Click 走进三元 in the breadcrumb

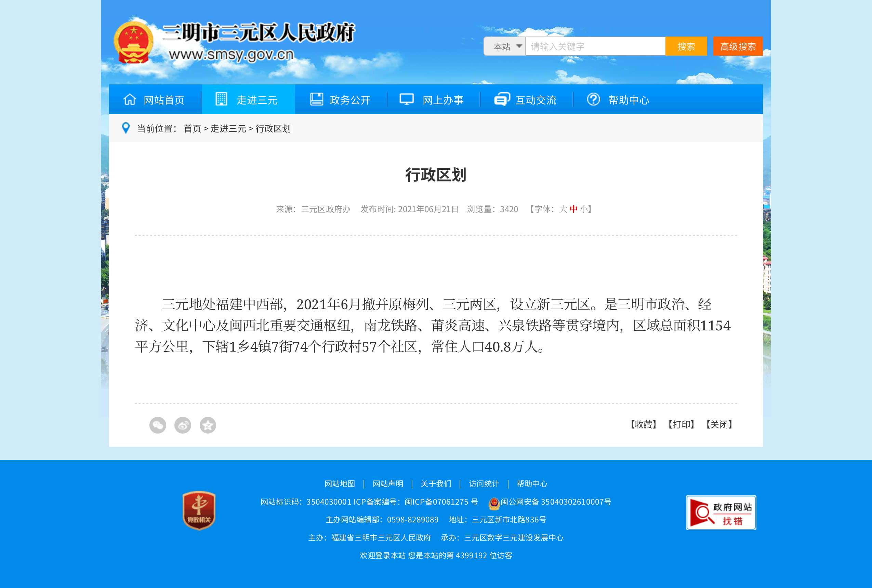click(x=228, y=128)
